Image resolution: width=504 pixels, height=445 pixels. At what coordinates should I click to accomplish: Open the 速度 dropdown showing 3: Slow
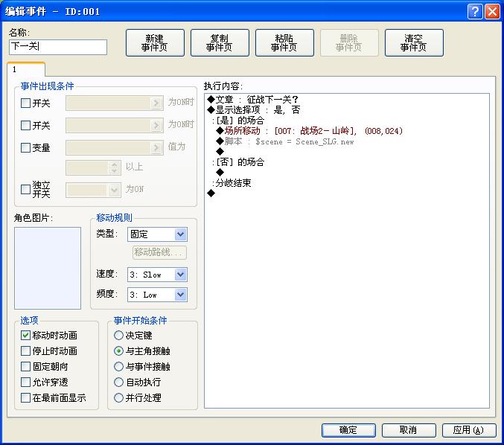click(x=157, y=275)
